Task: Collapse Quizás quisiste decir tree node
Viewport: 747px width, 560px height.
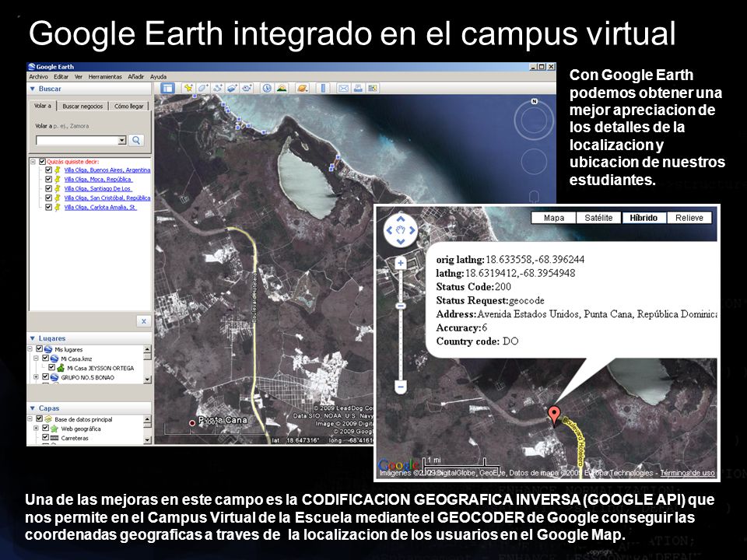Action: (x=33, y=162)
